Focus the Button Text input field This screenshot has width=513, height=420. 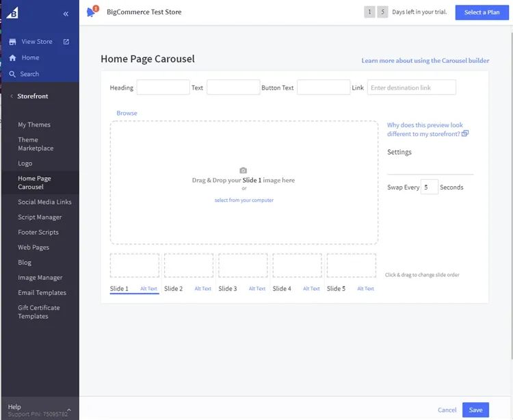tap(324, 88)
